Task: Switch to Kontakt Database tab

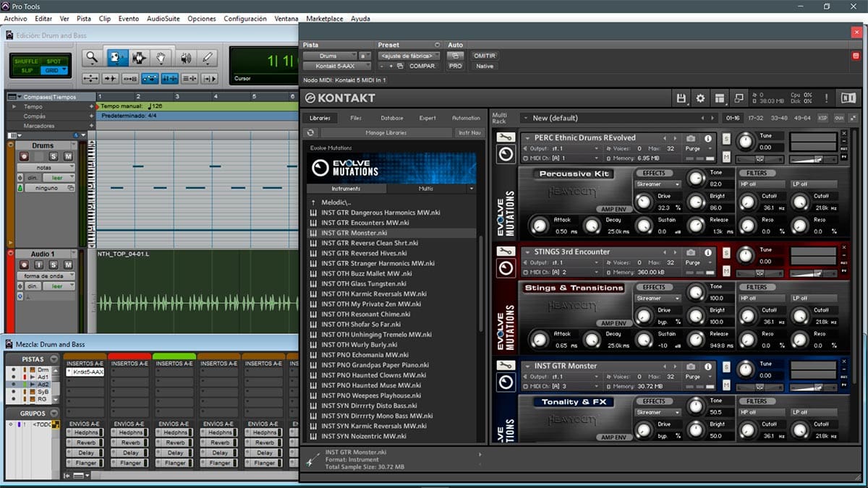Action: [x=392, y=118]
